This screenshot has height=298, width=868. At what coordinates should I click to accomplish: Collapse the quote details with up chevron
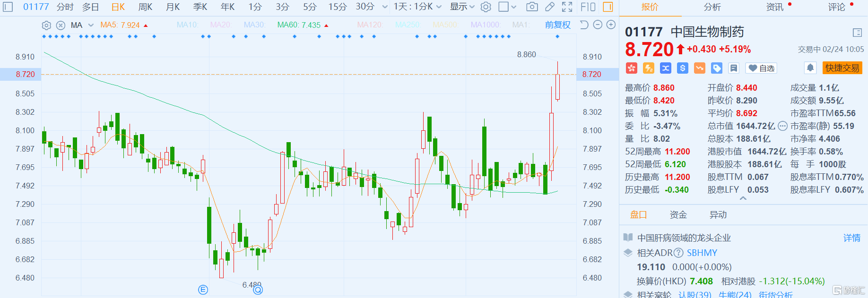tap(743, 198)
